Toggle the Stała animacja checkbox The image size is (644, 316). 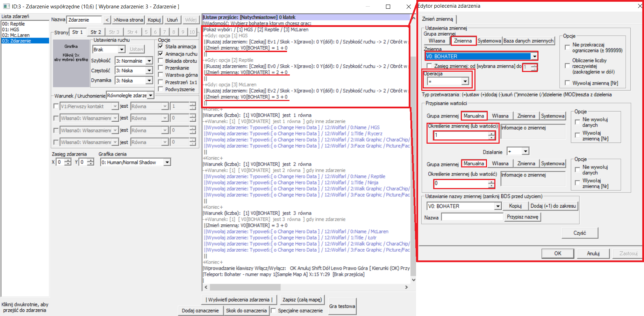tap(161, 46)
